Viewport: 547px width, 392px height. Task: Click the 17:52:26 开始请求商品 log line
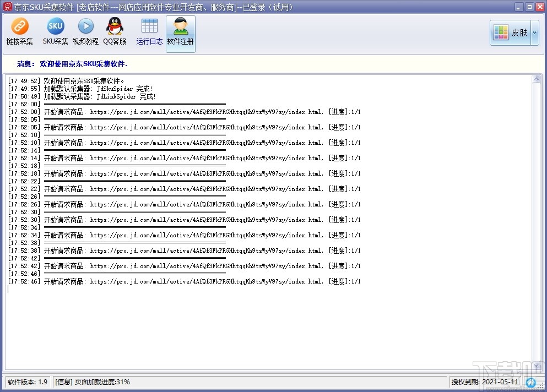tap(184, 204)
